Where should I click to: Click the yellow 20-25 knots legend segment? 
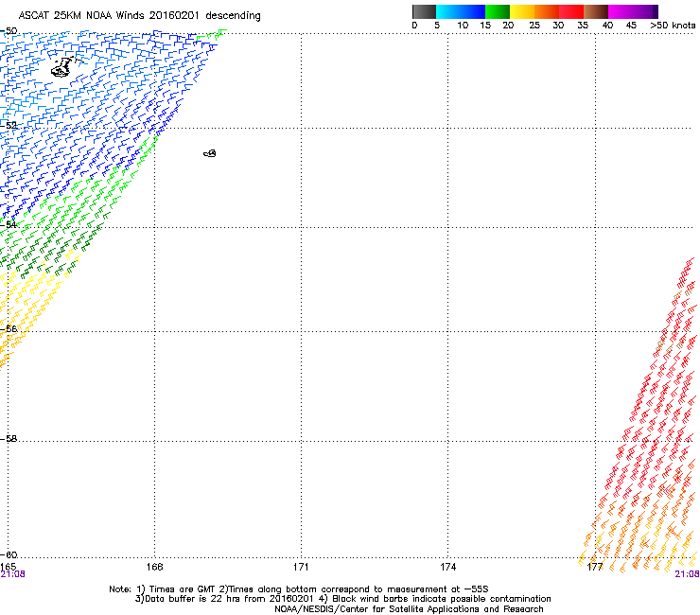[522, 11]
